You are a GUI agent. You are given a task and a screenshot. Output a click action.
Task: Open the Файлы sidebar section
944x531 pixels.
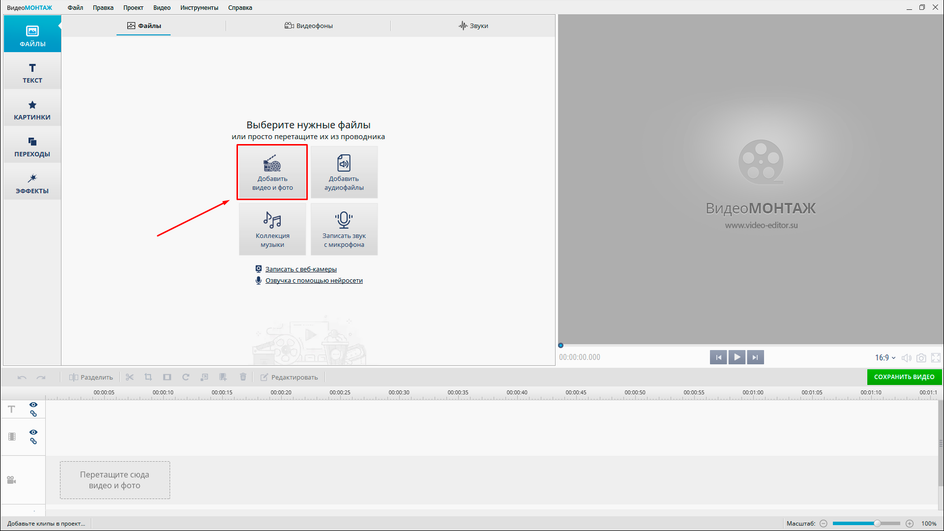pos(32,34)
